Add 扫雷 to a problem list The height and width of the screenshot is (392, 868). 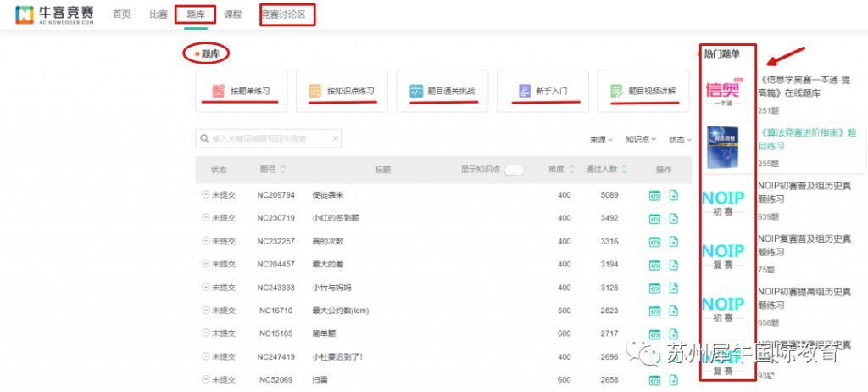[x=674, y=380]
